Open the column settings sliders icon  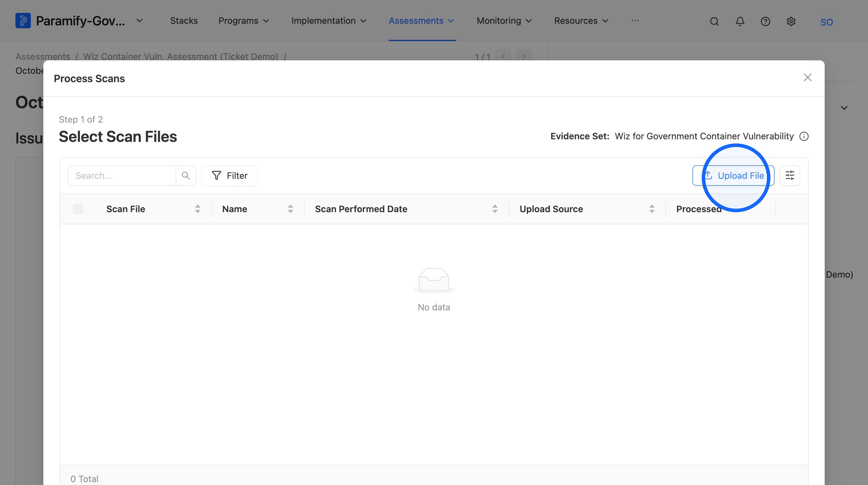(x=790, y=176)
